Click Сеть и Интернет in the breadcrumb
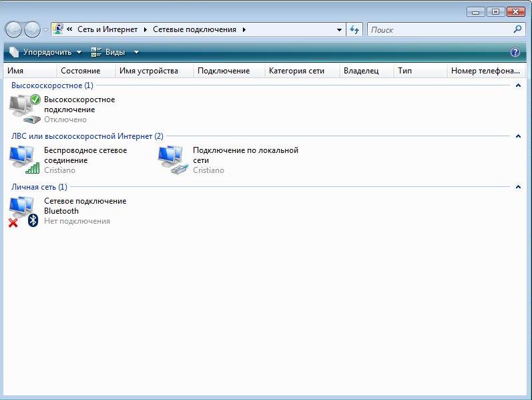 pyautogui.click(x=107, y=29)
